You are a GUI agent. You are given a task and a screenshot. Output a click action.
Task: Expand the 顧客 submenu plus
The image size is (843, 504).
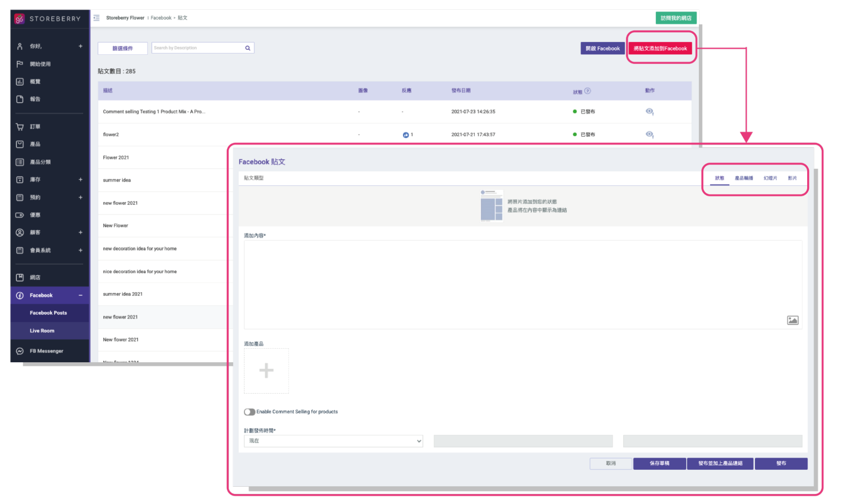tap(81, 232)
